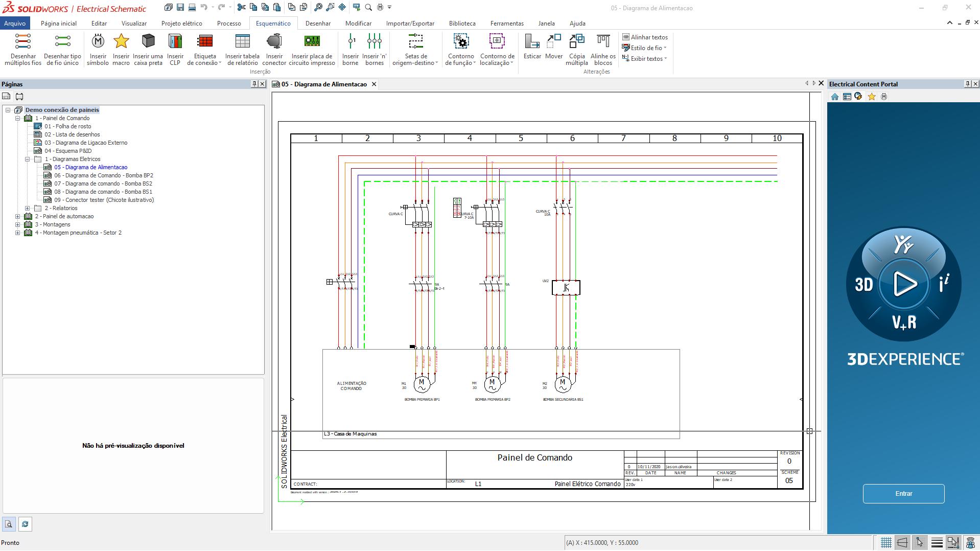Open the Ajuda tab

coord(577,24)
